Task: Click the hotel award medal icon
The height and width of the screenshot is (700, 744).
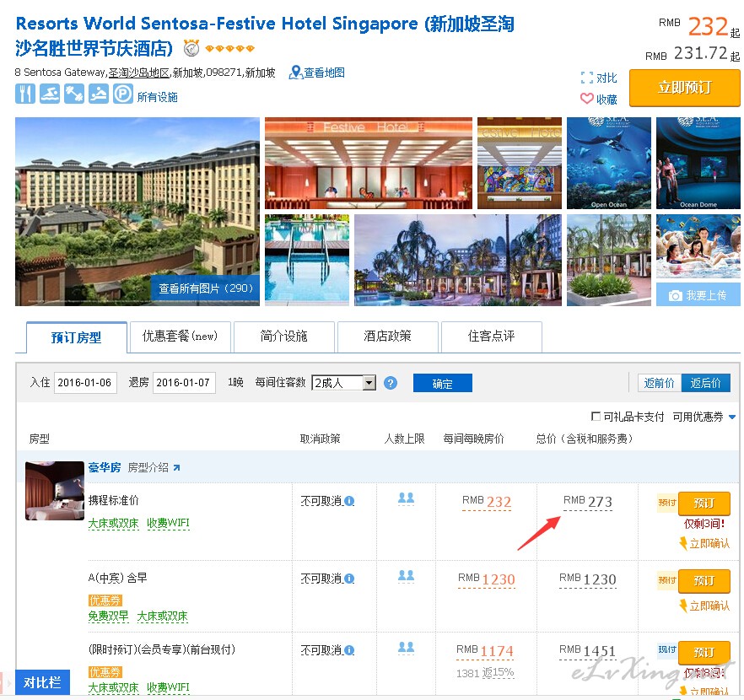Action: [x=191, y=47]
